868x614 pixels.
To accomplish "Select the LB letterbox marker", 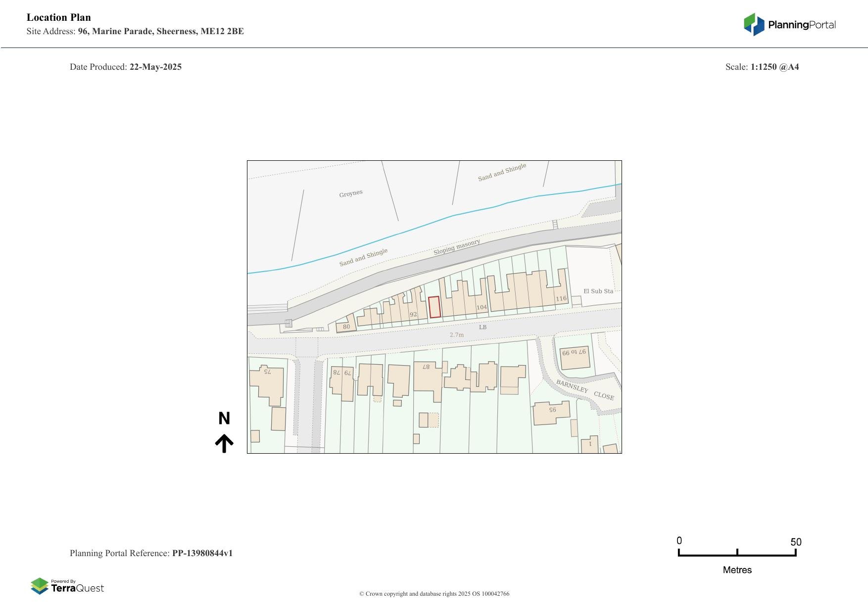I will pos(482,327).
